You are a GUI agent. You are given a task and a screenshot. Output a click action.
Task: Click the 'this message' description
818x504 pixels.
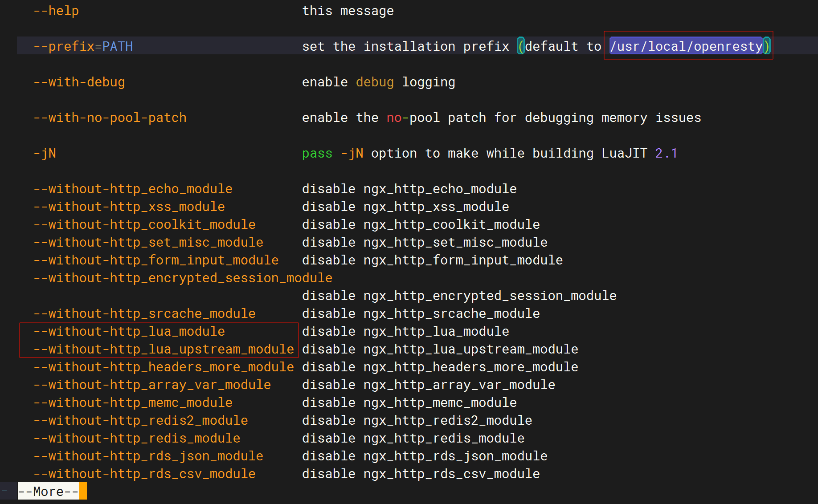(x=348, y=11)
